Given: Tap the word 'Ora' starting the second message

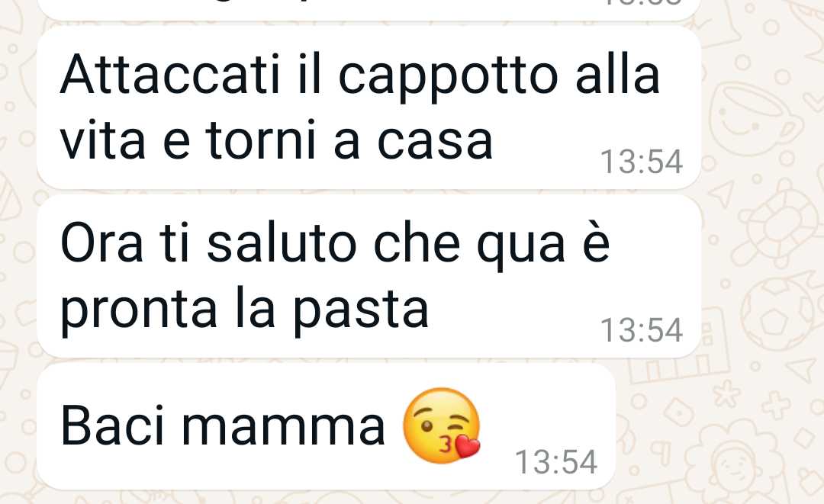Looking at the screenshot, I should pyautogui.click(x=101, y=243).
